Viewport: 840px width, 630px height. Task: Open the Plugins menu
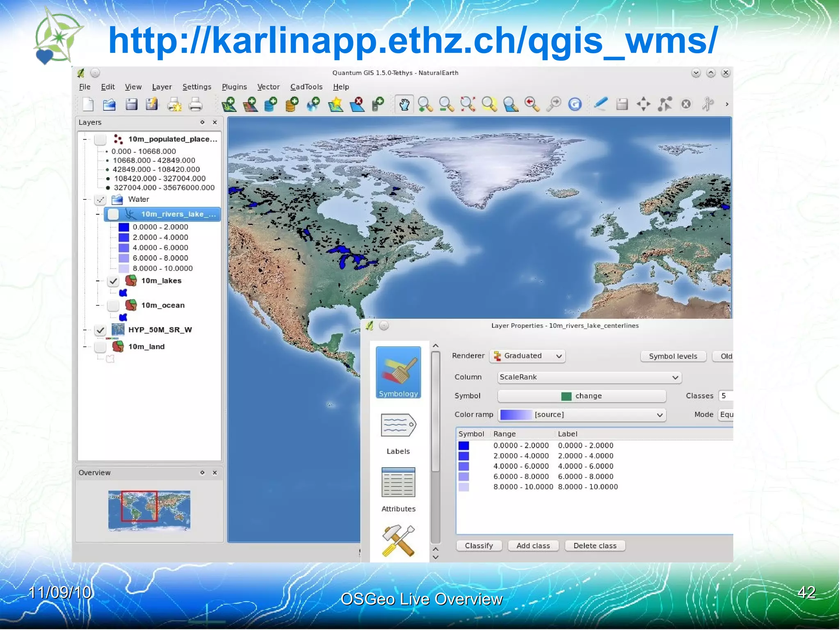(234, 87)
